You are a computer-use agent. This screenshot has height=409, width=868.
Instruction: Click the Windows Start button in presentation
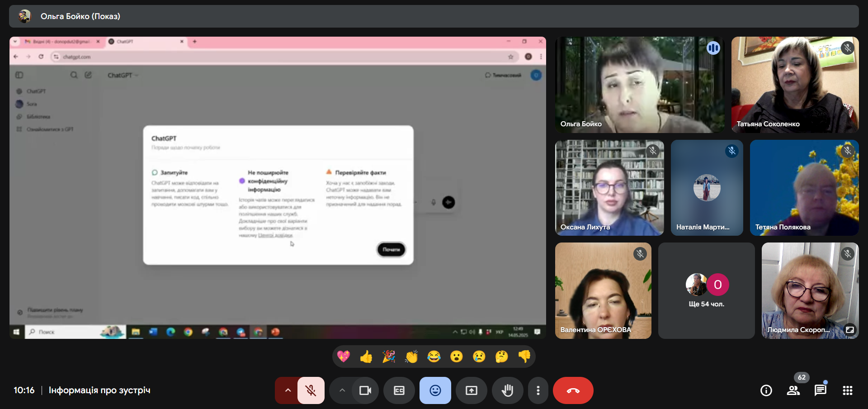16,332
